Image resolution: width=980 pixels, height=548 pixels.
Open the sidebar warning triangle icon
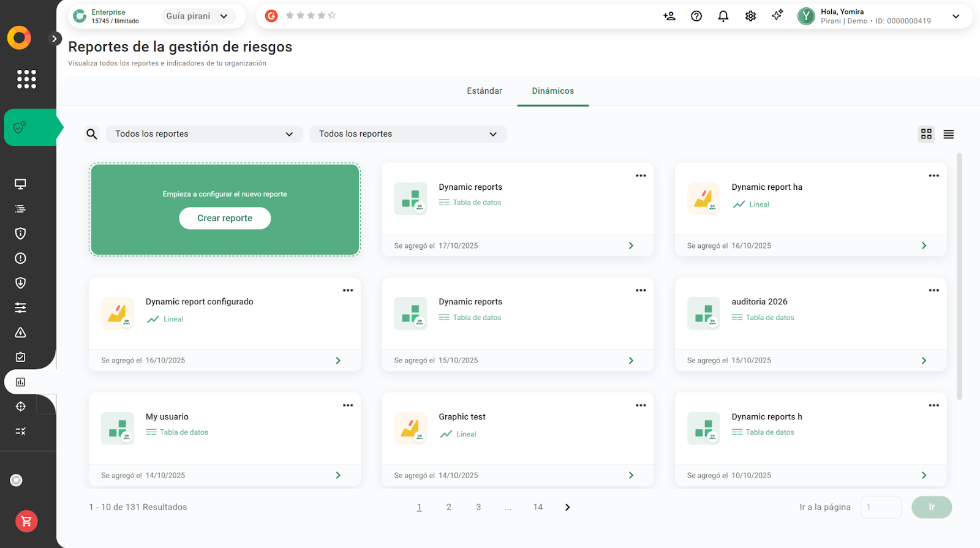[x=20, y=332]
